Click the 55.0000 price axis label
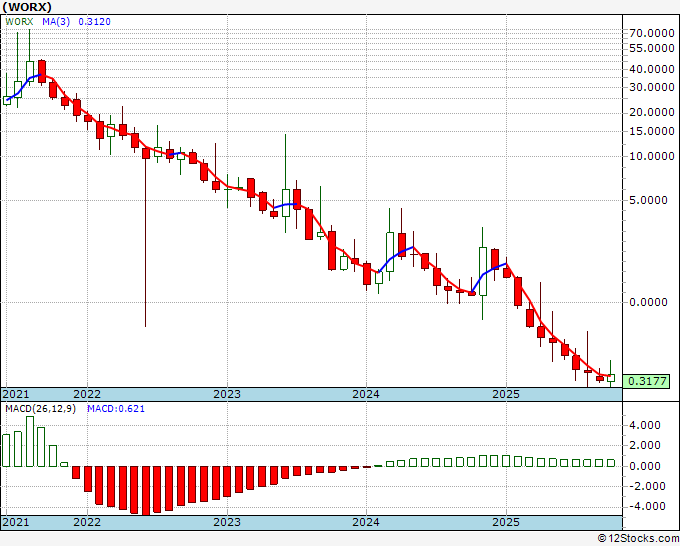The height and width of the screenshot is (546, 680). [x=652, y=49]
